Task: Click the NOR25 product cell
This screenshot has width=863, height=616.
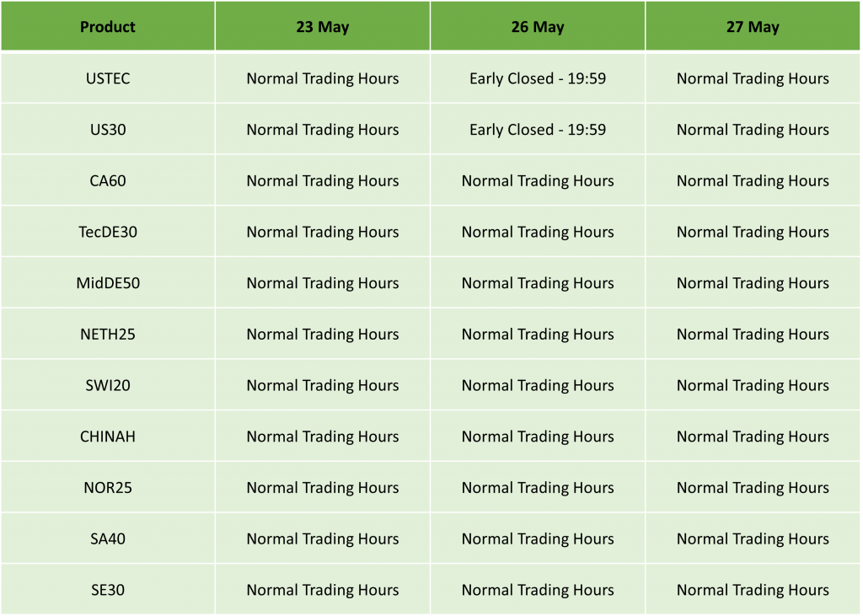Action: [x=108, y=488]
